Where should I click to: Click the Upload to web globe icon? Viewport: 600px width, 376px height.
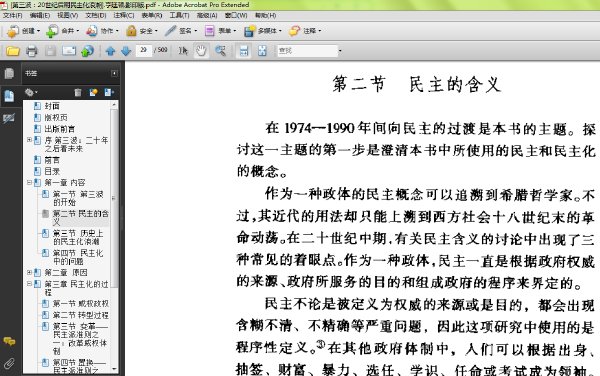pos(87,51)
